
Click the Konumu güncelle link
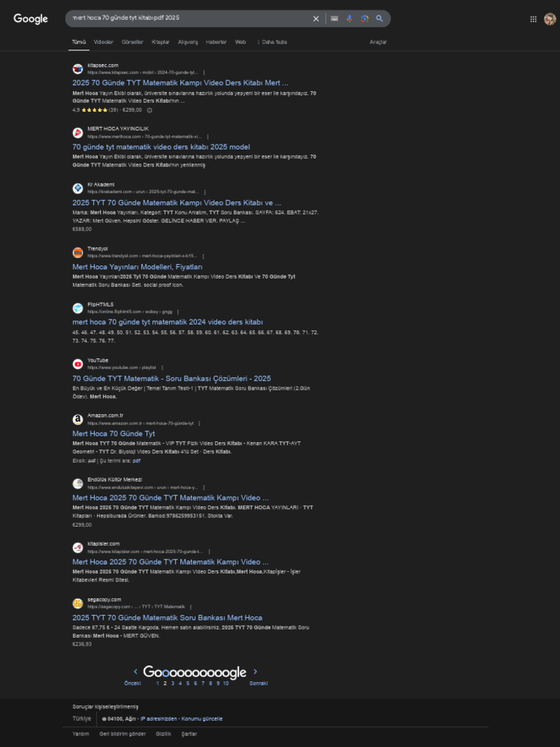pos(202,719)
